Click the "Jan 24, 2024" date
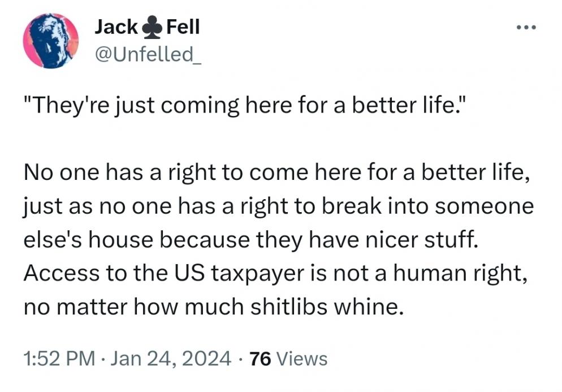 point(171,359)
